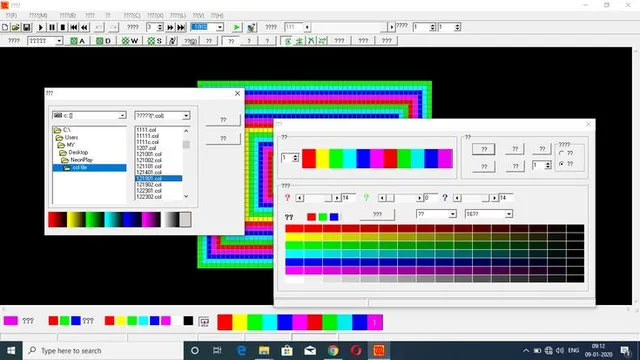This screenshot has width=640, height=360.
Task: Click the lower button in file dialog
Action: pyautogui.click(x=223, y=138)
